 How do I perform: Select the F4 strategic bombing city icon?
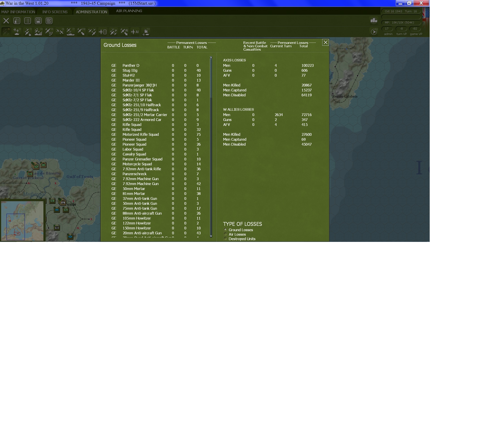[x=38, y=32]
